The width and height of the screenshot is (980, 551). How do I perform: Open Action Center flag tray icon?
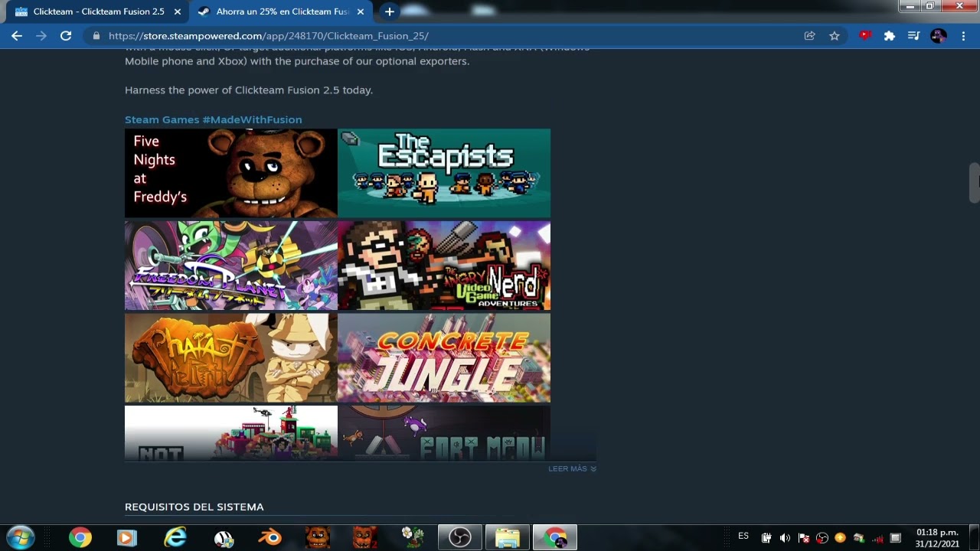[803, 538]
